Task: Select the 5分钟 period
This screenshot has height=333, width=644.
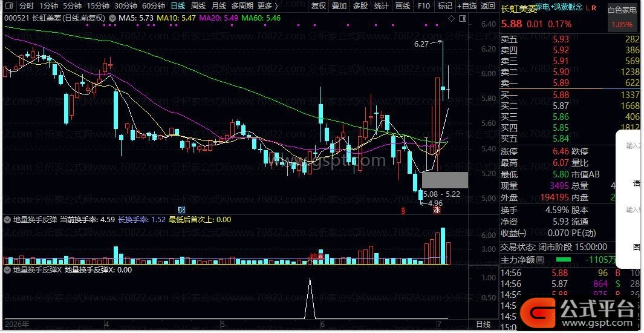Action: click(72, 6)
